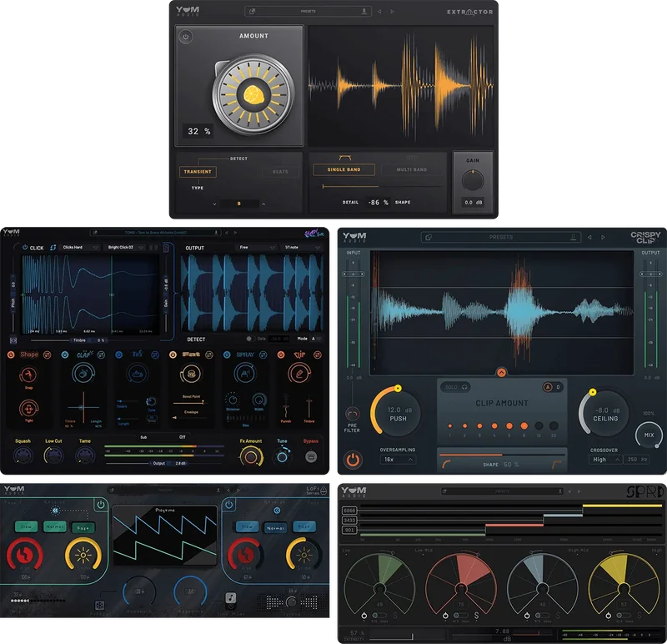The image size is (667, 644).
Task: Toggle the Fat module power button
Action: pyautogui.click(x=173, y=355)
